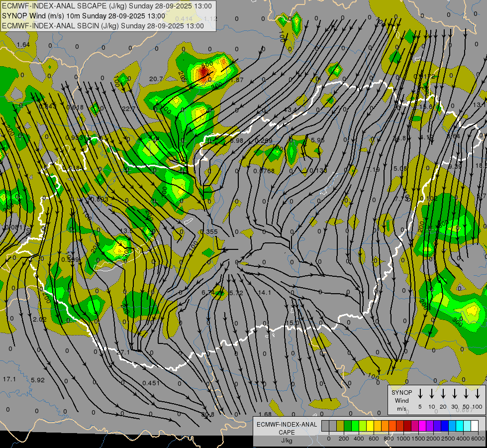This screenshot has height=448, width=487.
Task: Click the 6000 tick label on CAPE scale
Action: 479,439
